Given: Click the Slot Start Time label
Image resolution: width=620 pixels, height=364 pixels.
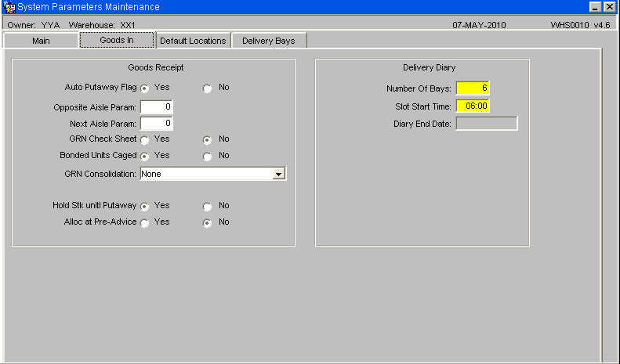Looking at the screenshot, I should (x=423, y=106).
